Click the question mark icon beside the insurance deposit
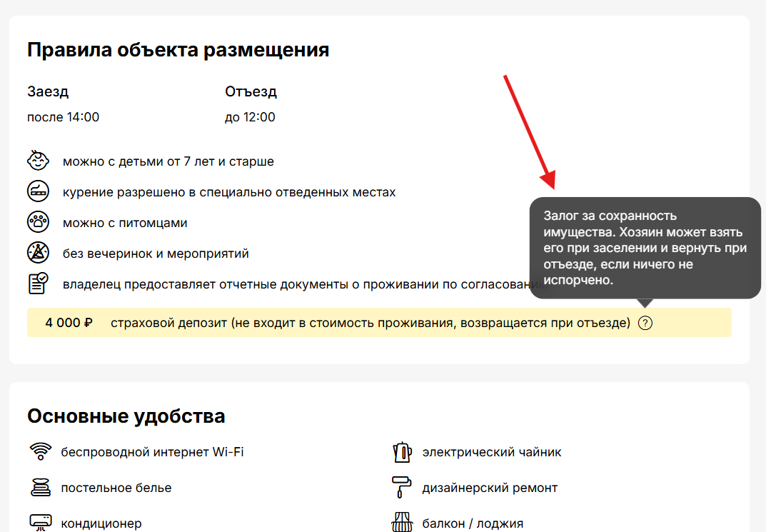766x532 pixels. (645, 323)
